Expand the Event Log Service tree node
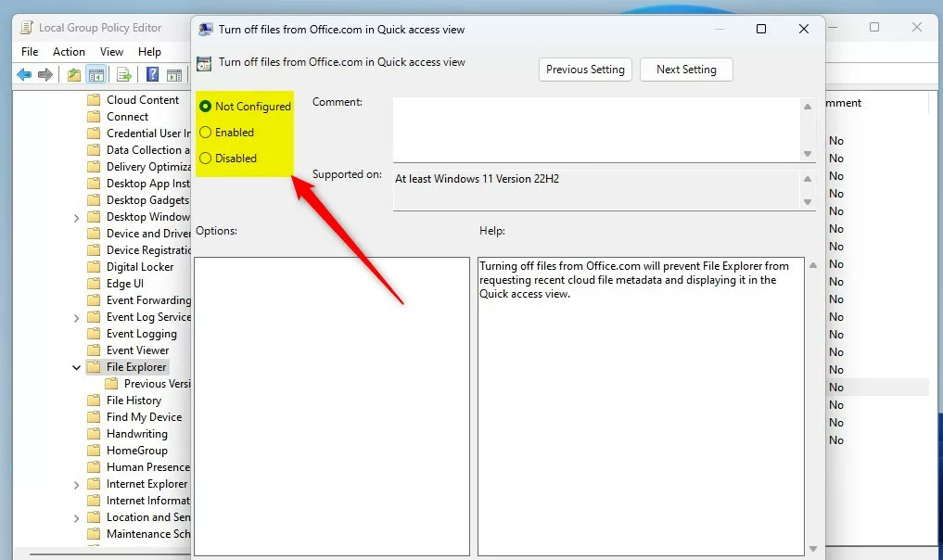Image resolution: width=943 pixels, height=560 pixels. [76, 318]
